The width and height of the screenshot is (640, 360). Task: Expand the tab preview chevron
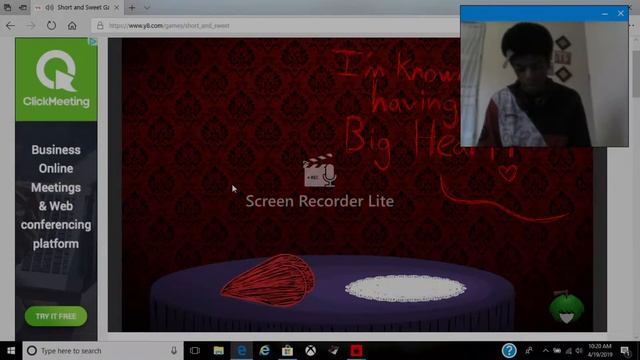147,7
